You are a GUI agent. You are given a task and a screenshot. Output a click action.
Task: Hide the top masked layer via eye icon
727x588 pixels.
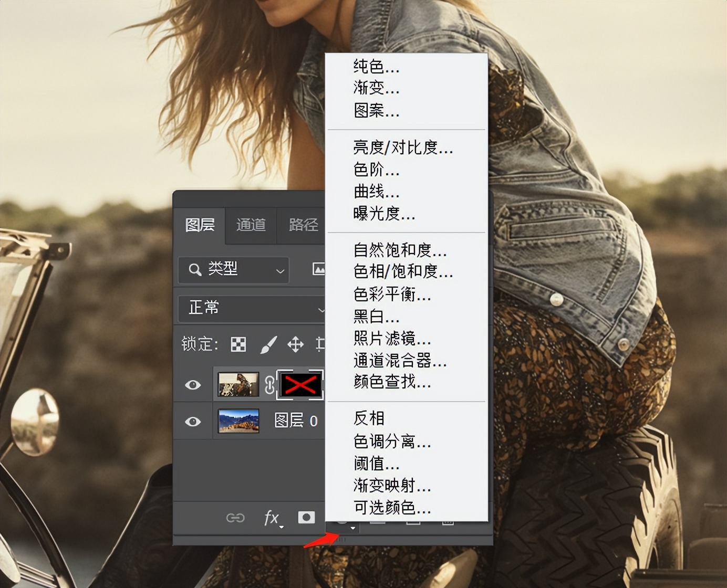coord(193,385)
